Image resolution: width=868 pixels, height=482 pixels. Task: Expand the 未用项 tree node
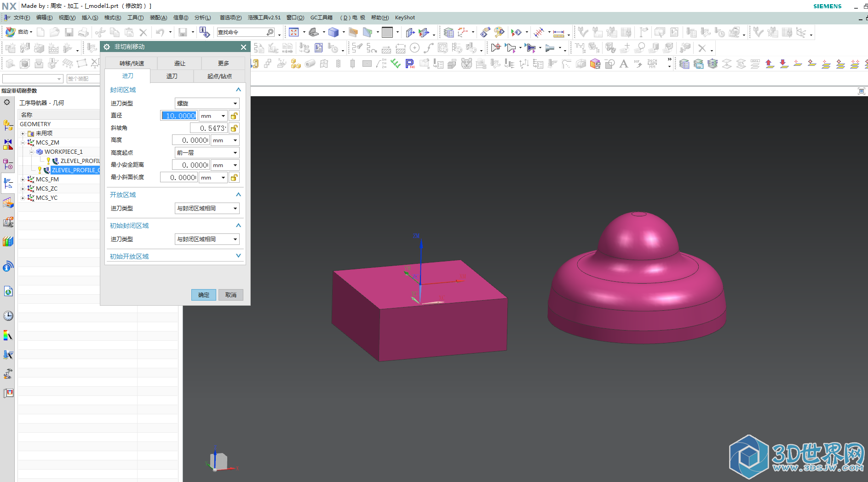click(23, 134)
